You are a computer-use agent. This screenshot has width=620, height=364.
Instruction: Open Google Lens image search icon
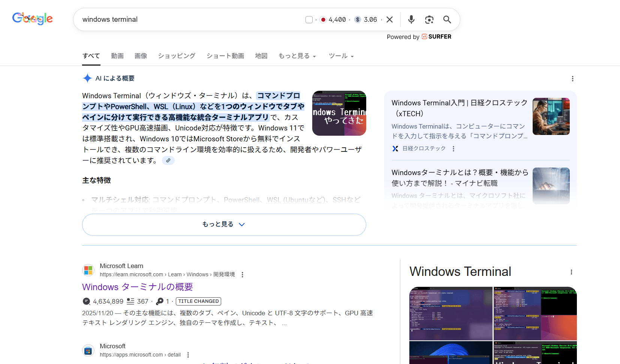pyautogui.click(x=429, y=19)
